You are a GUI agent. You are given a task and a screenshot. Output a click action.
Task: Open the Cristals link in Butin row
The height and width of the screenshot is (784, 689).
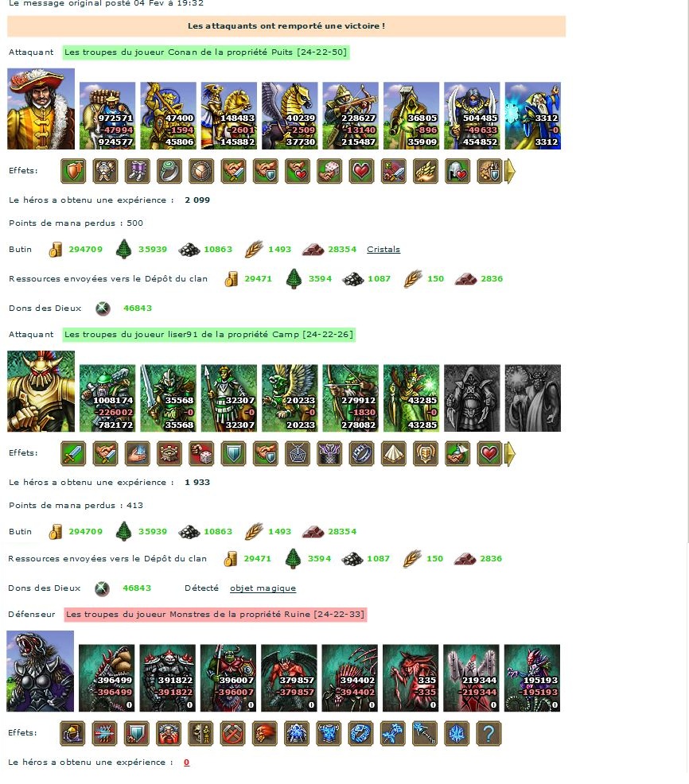click(383, 250)
